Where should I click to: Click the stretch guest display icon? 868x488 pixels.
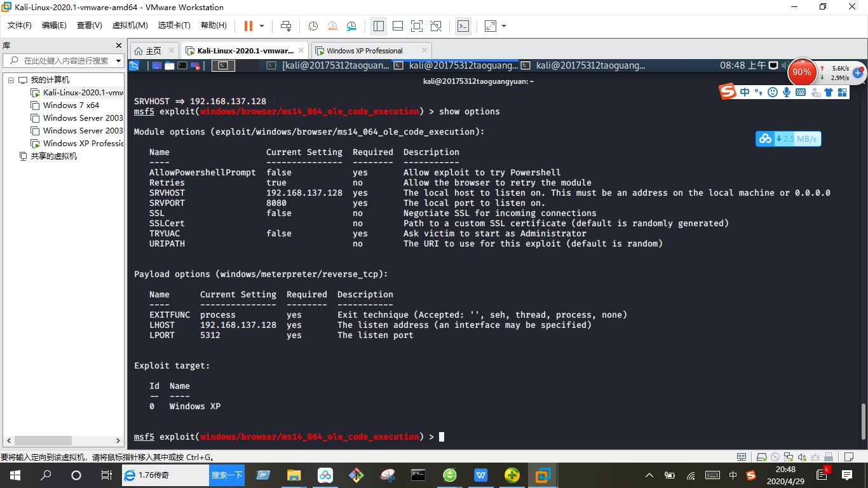pos(491,26)
